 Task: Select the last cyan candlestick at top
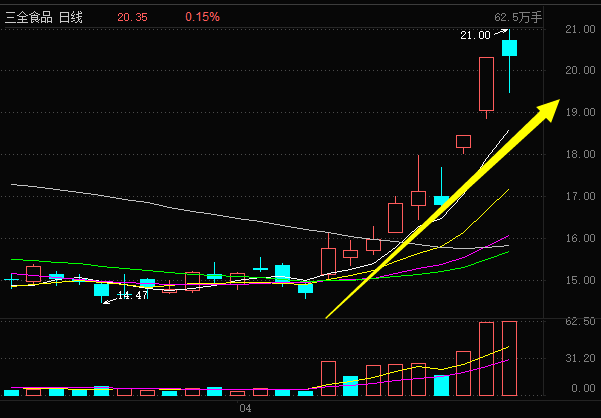509,47
